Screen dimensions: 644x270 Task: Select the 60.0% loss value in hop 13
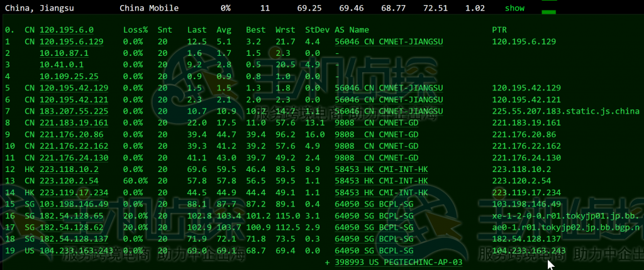click(136, 181)
